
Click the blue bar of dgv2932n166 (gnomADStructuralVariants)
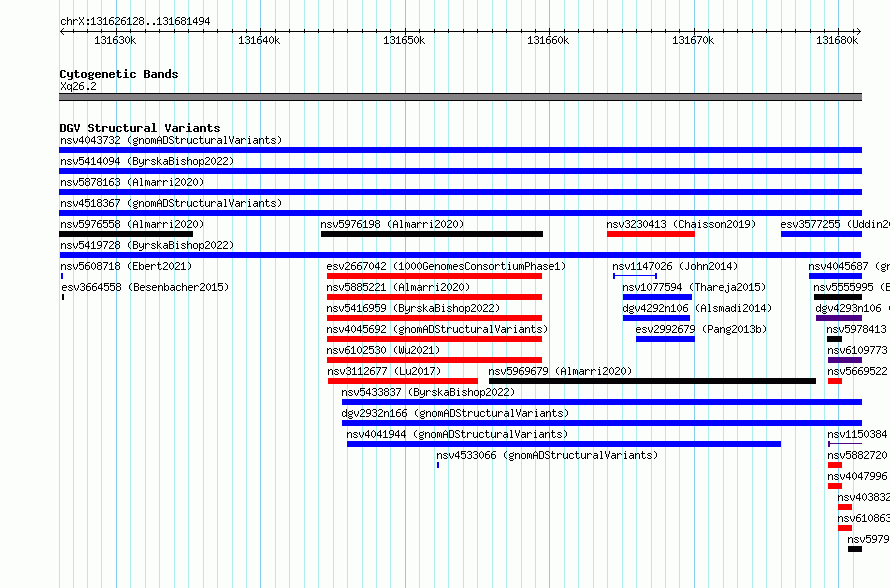[602, 423]
